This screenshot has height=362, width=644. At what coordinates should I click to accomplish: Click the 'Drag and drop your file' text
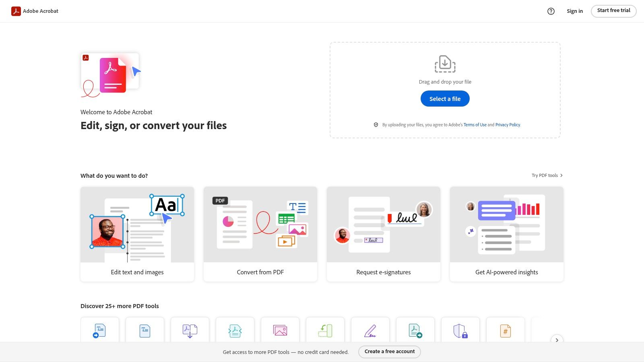point(445,82)
